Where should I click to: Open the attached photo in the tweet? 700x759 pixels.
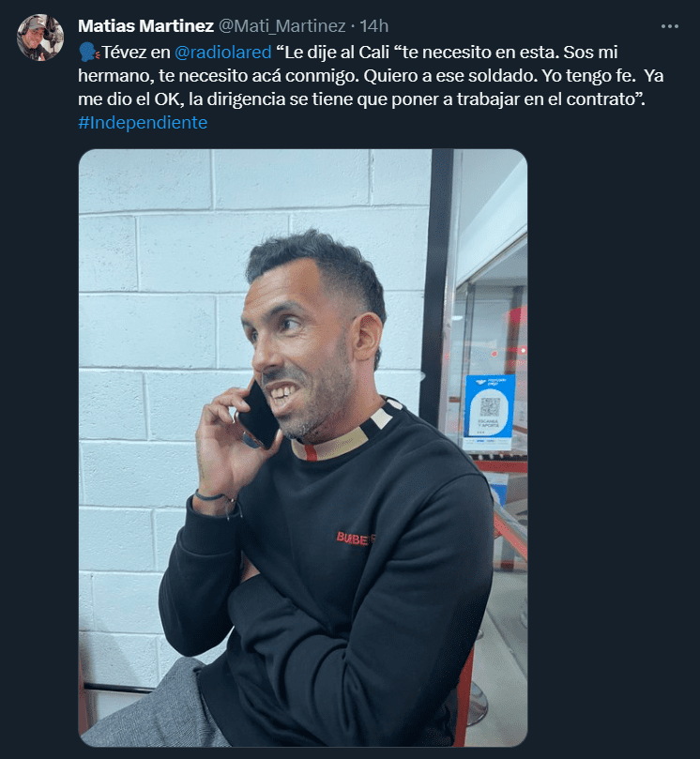(x=303, y=448)
